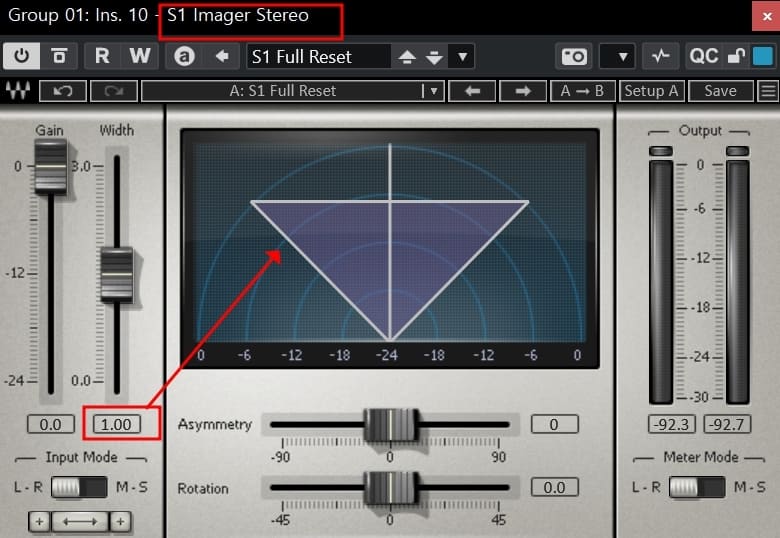This screenshot has height=538, width=780.
Task: Click the Rotation value field 0.0
Action: [555, 488]
